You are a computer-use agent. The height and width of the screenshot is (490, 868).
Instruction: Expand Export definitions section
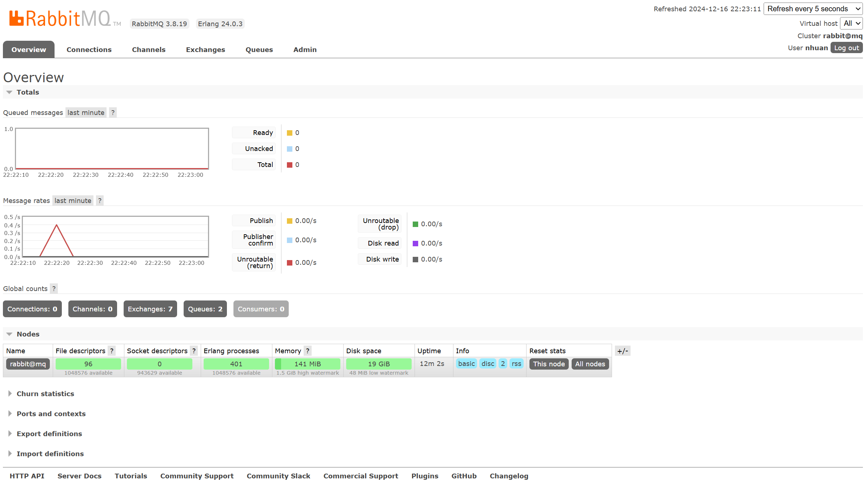click(45, 434)
